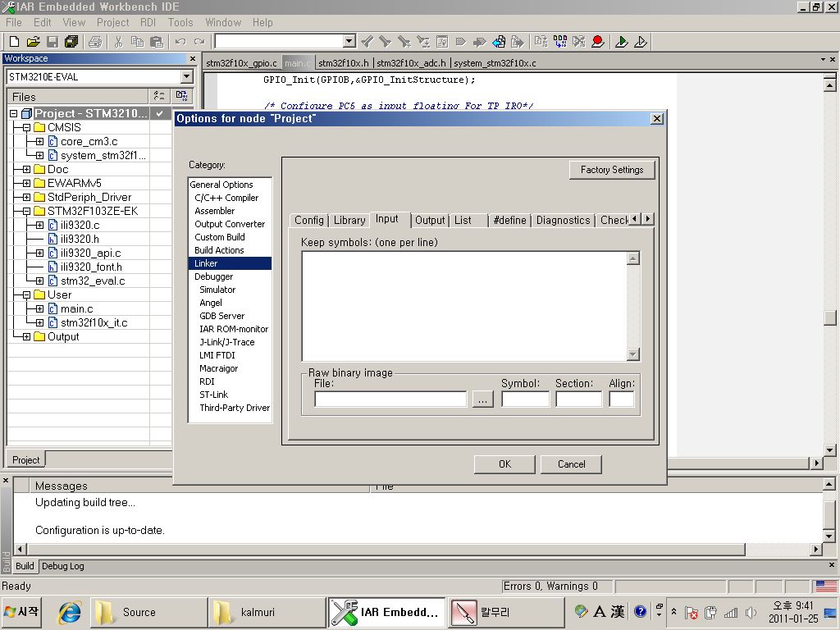Click the Find Next toolbar icon

[x=386, y=41]
